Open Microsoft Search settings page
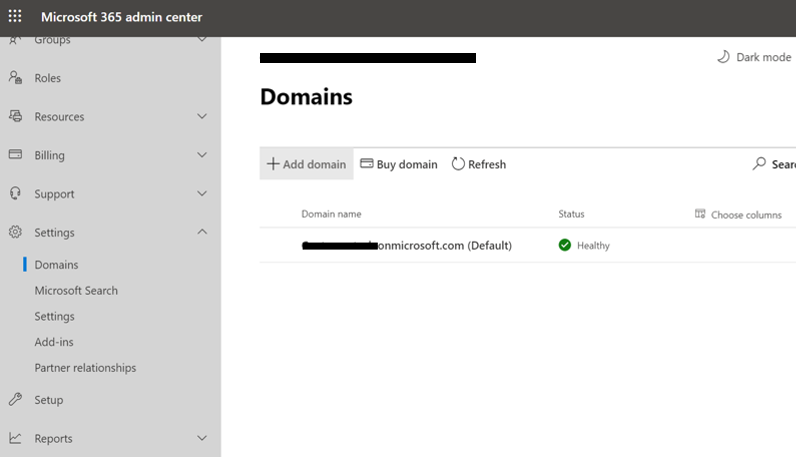This screenshot has height=457, width=796. [x=76, y=291]
